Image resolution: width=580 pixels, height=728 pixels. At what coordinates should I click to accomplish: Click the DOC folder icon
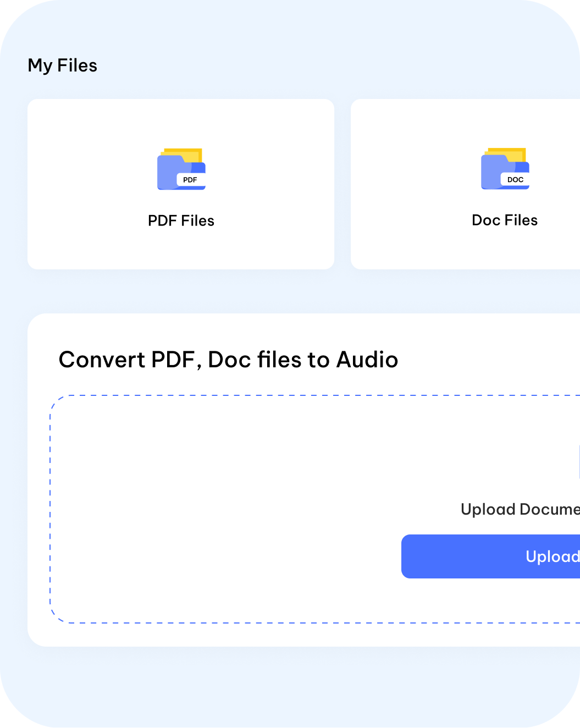coord(505,169)
